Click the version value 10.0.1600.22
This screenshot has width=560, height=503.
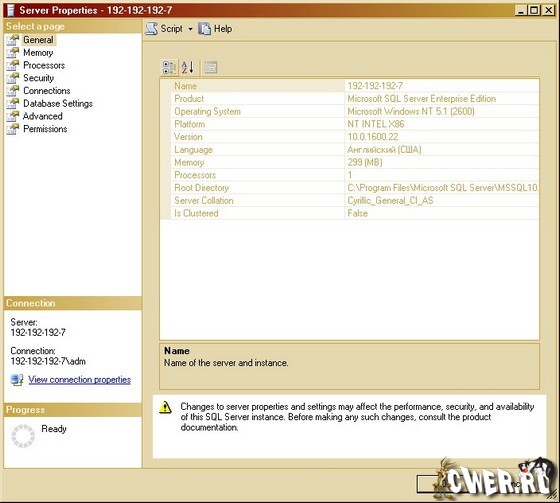373,137
